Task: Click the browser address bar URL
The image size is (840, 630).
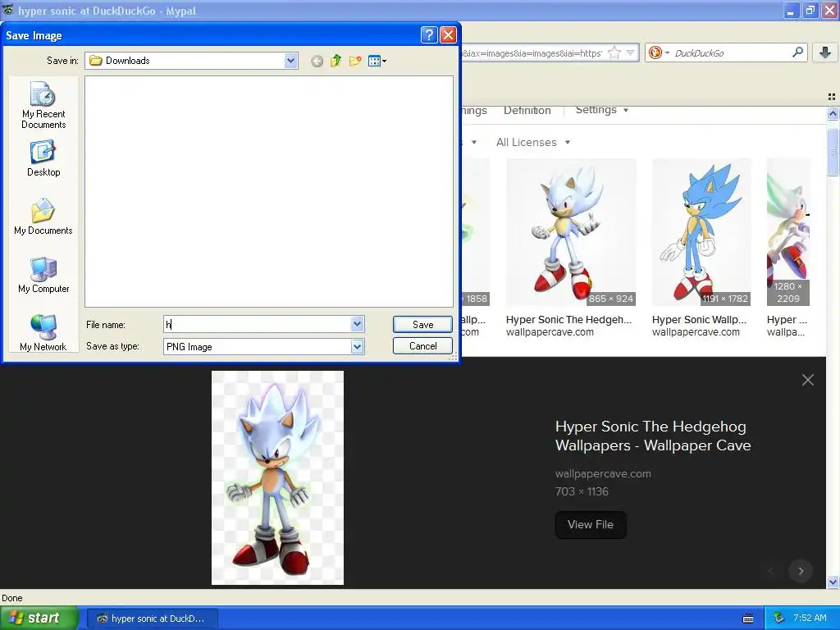Action: coord(532,53)
